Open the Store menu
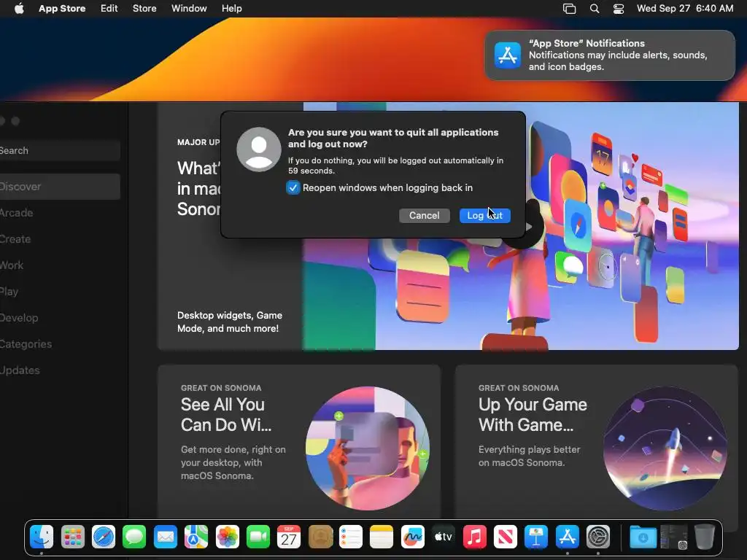 [x=144, y=9]
